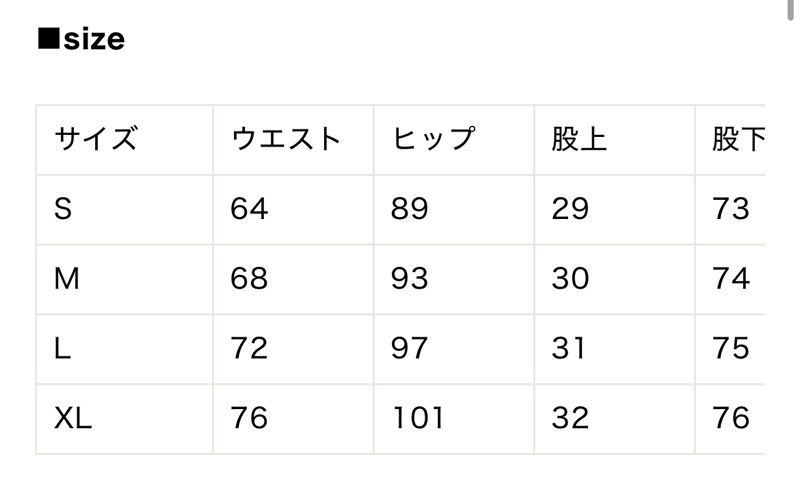
Task: Select the inseam value 73 for S
Action: tap(731, 209)
